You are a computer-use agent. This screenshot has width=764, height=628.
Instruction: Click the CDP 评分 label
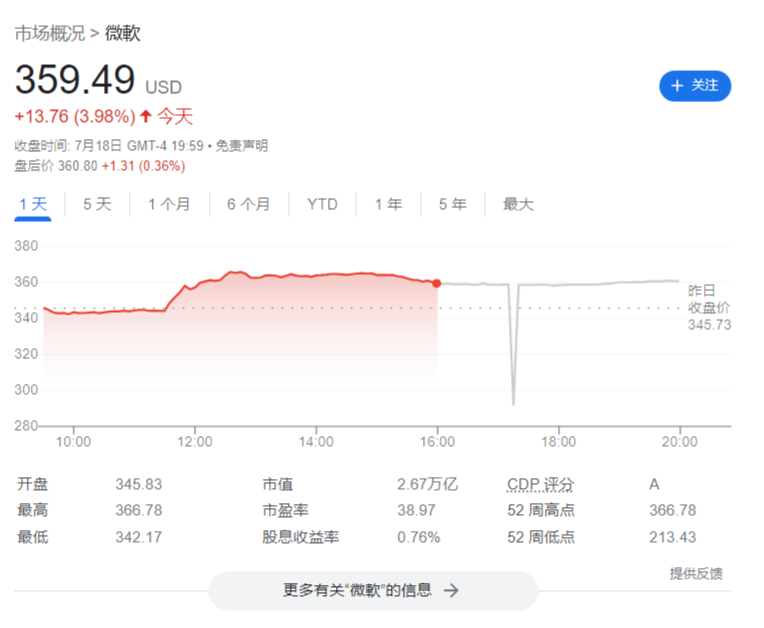(x=540, y=484)
